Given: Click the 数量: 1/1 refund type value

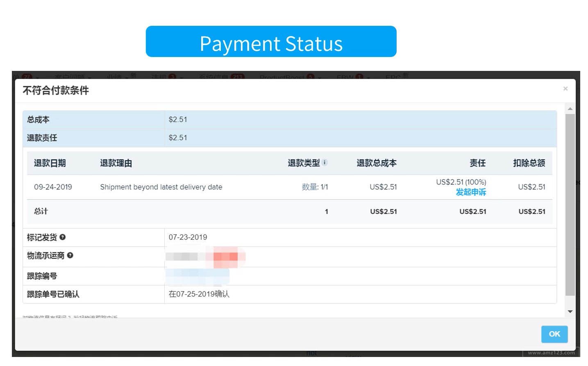Looking at the screenshot, I should click(x=315, y=187).
